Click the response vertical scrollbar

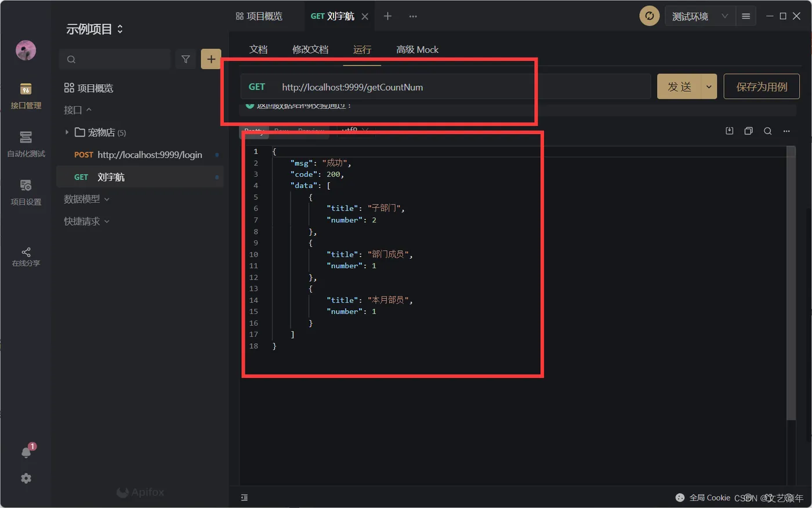[791, 283]
